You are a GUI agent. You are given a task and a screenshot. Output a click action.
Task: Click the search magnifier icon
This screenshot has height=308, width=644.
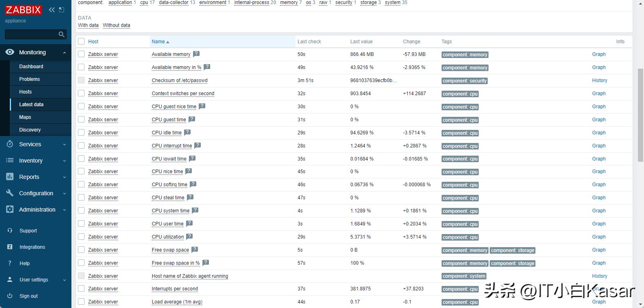(x=62, y=34)
